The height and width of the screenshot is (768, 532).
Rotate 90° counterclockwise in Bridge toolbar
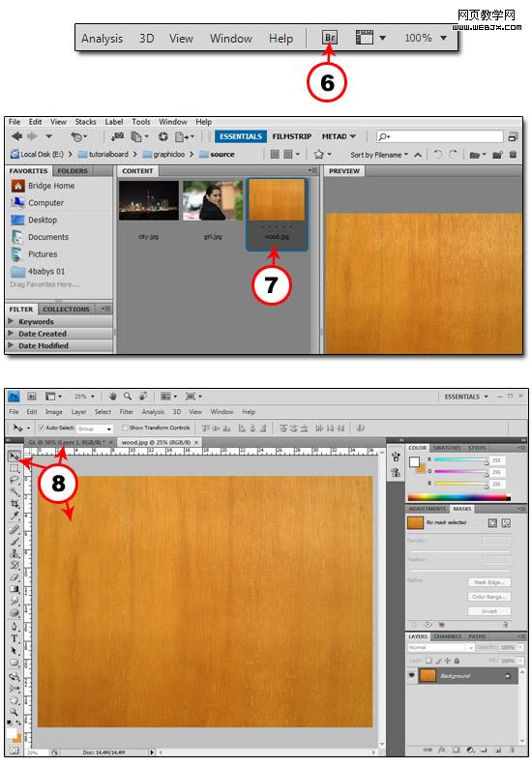(x=437, y=155)
